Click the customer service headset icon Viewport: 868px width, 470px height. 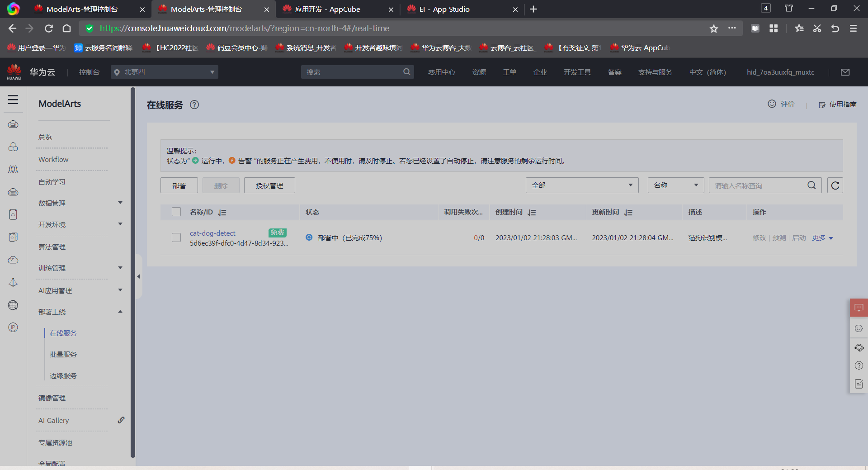pos(859,347)
